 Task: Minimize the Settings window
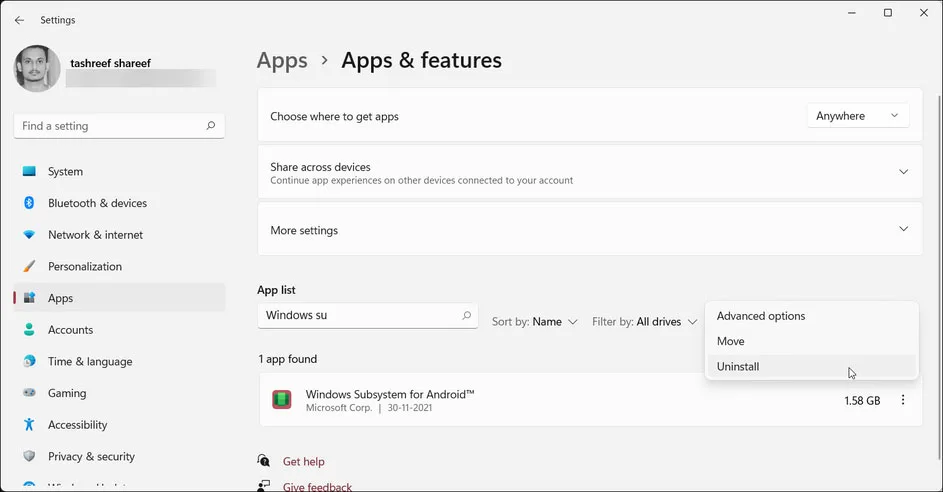click(852, 13)
